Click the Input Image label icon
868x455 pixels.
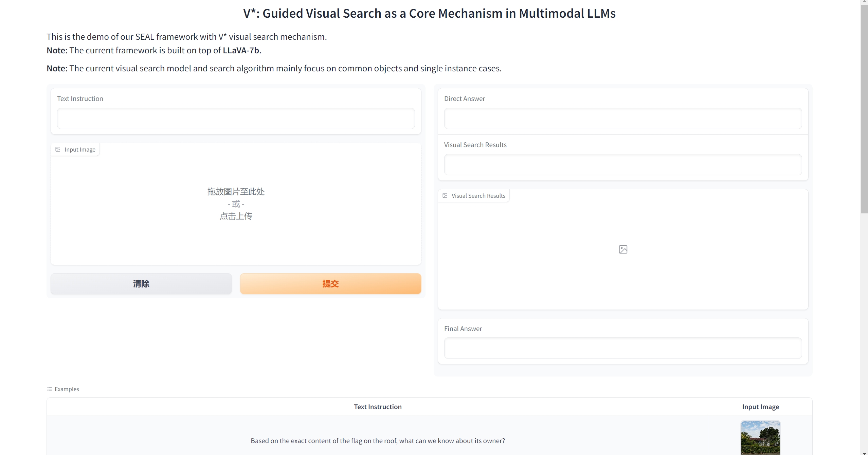click(58, 150)
